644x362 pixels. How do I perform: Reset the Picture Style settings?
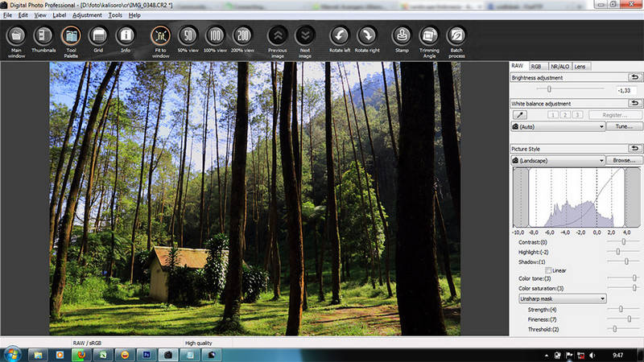(x=635, y=148)
